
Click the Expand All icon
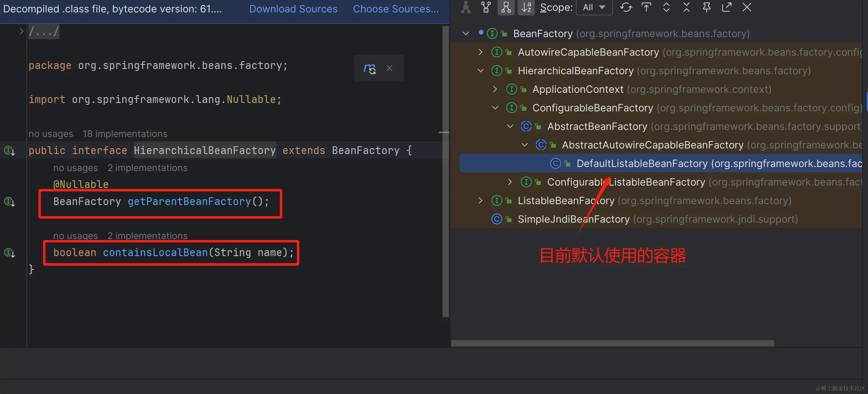(x=666, y=7)
